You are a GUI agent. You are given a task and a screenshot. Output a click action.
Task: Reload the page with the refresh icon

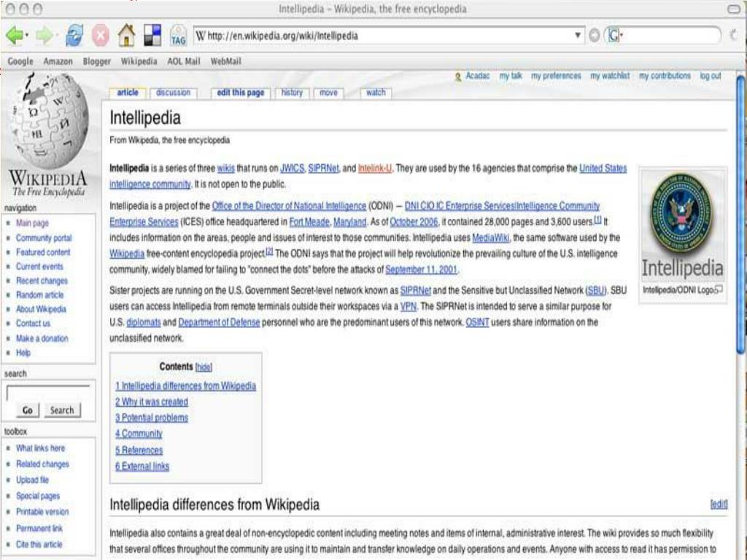tap(74, 35)
